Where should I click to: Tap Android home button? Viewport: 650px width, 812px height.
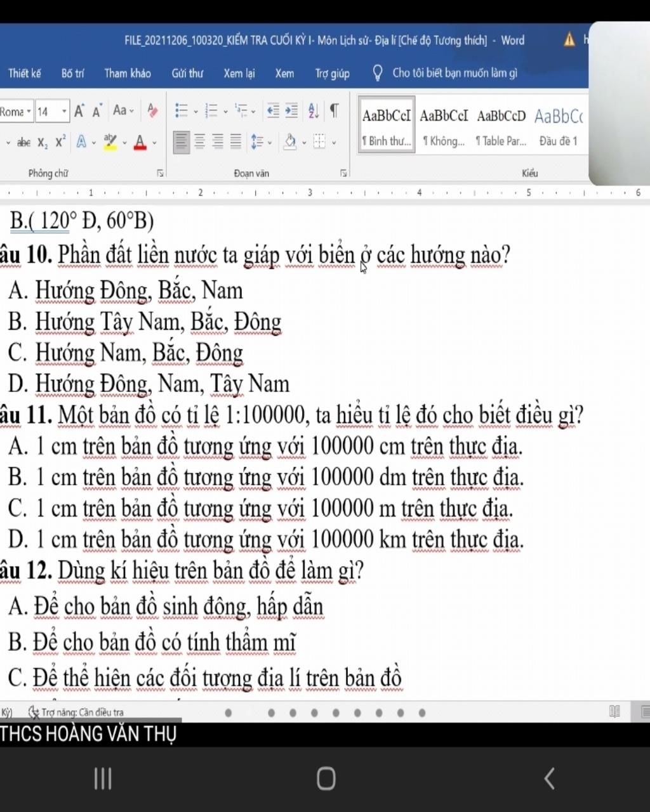point(326,778)
